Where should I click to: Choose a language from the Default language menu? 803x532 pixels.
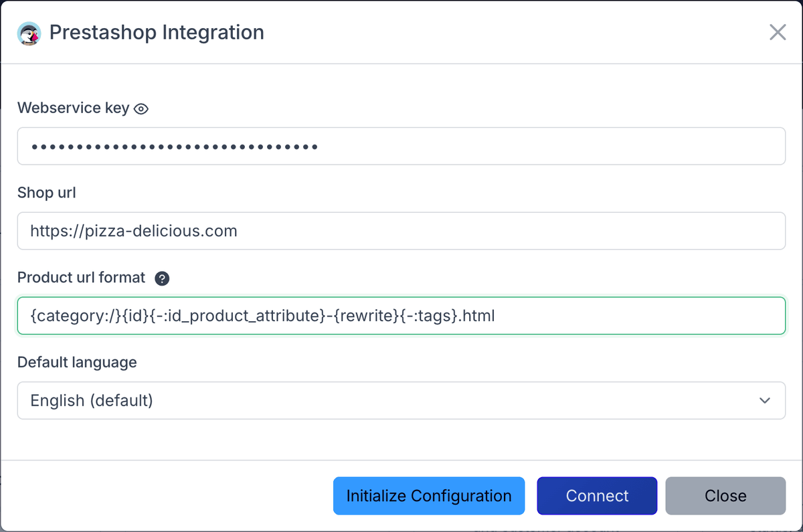pos(401,400)
